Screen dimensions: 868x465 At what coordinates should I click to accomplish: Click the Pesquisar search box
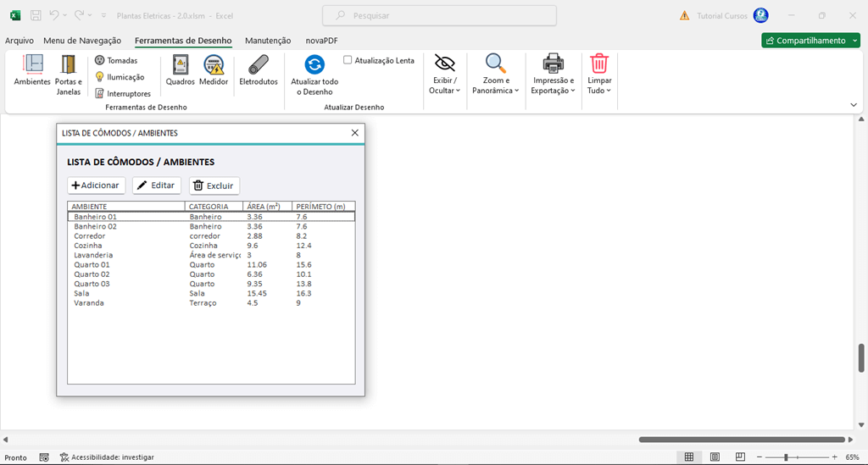pos(440,15)
